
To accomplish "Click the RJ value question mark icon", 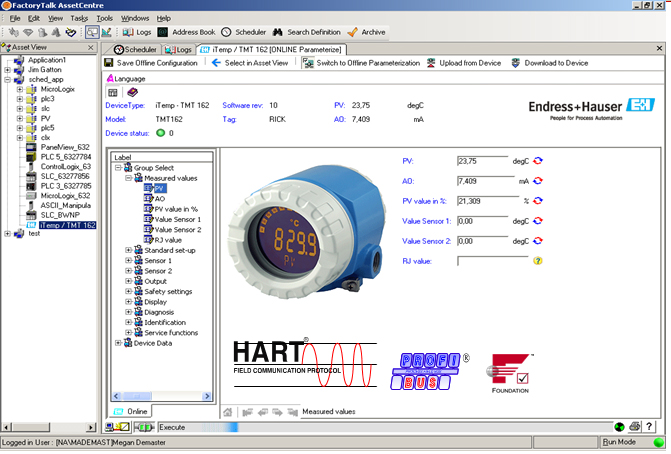I will [538, 261].
